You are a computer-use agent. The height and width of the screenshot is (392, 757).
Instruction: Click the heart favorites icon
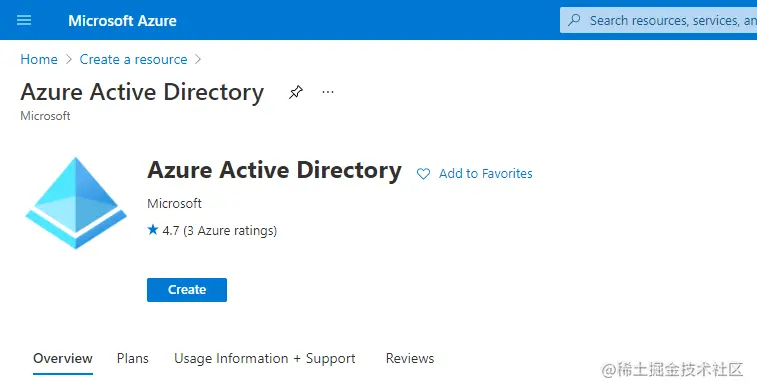click(x=423, y=174)
